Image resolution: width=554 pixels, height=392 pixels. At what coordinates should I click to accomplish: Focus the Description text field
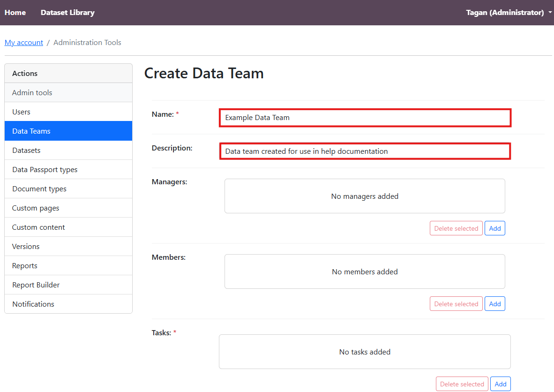365,151
